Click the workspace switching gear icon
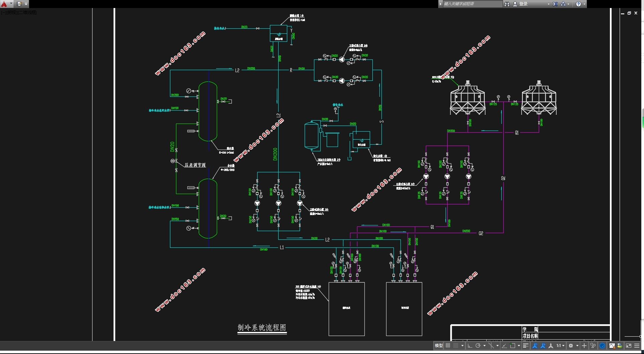This screenshot has height=354, width=644. [x=571, y=346]
